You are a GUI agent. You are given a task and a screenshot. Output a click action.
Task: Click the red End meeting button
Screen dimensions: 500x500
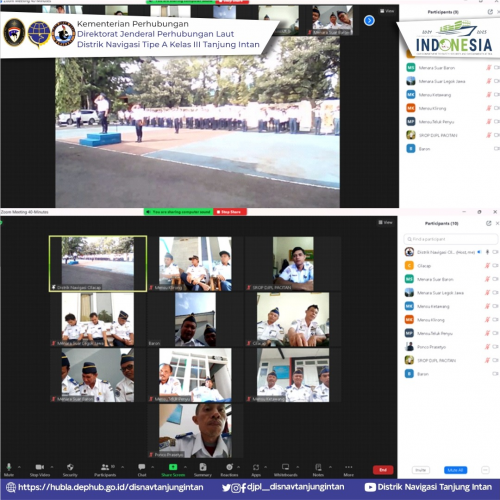pyautogui.click(x=383, y=470)
